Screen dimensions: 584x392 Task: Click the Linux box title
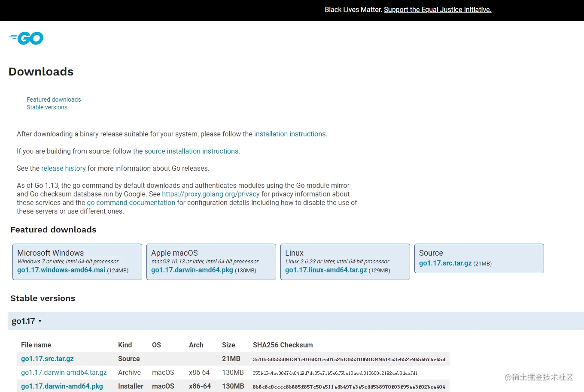[294, 253]
